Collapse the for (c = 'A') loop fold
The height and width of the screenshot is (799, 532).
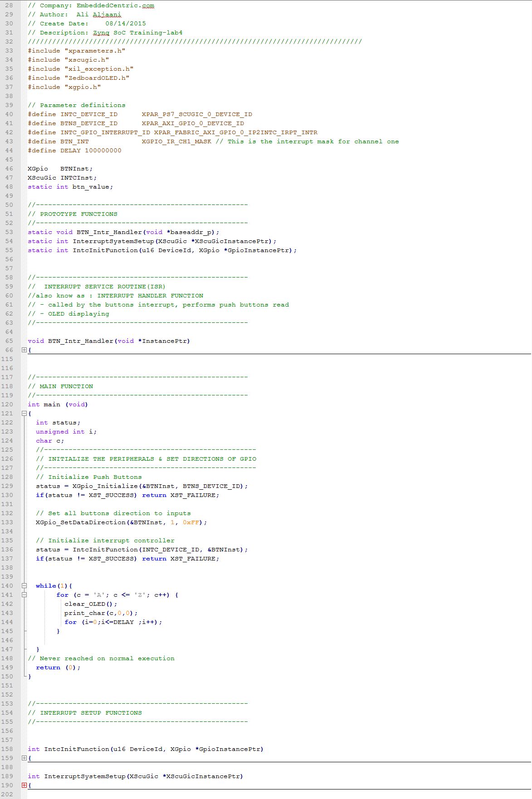(x=24, y=595)
